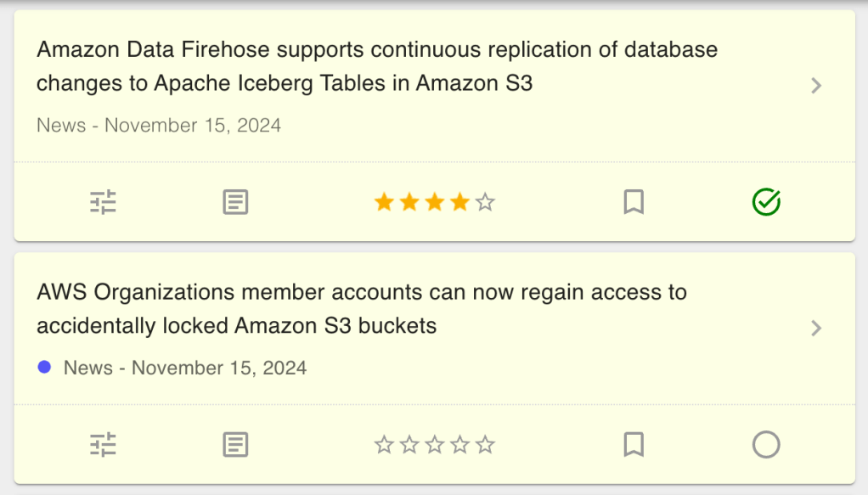Bookmark the AWS Organizations article
The image size is (868, 495).
click(634, 444)
